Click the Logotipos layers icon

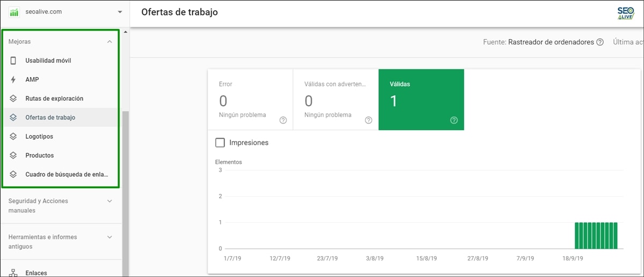pyautogui.click(x=13, y=137)
